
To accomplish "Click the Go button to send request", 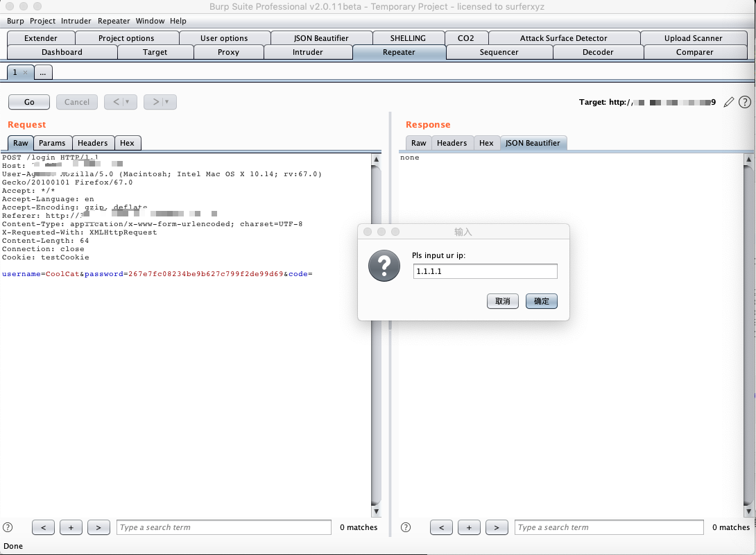I will pyautogui.click(x=29, y=102).
